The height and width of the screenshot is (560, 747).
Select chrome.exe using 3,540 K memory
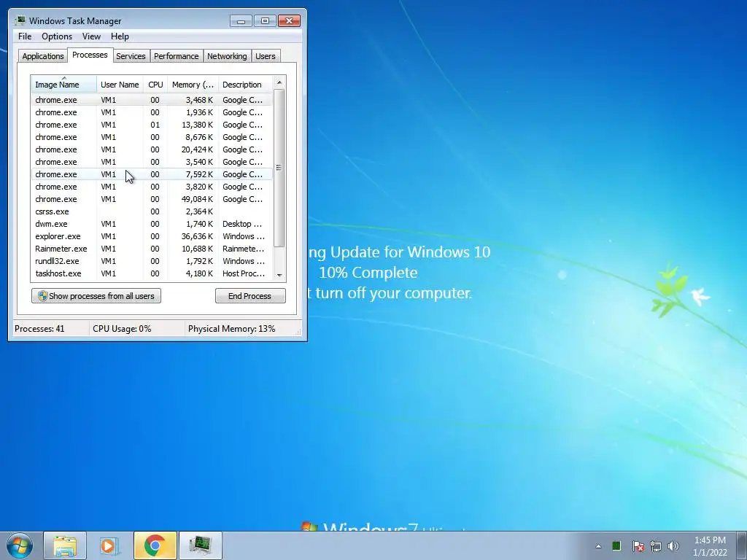coord(152,162)
